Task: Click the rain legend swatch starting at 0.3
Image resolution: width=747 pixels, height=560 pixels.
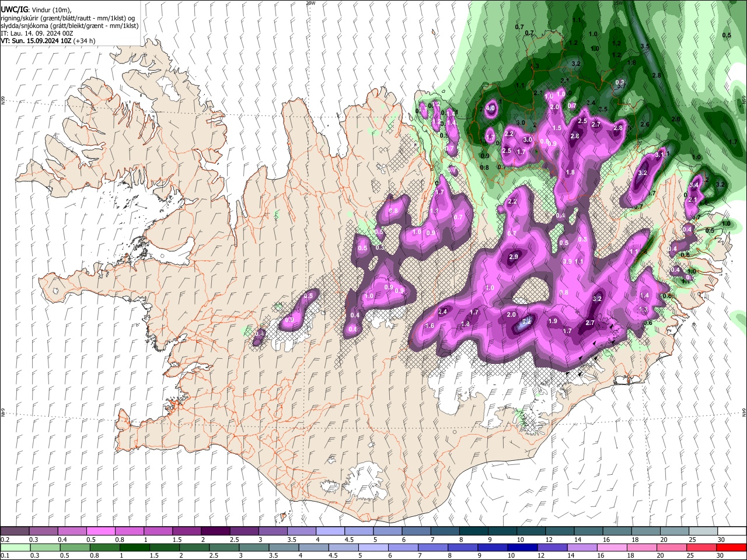Action: 45,547
